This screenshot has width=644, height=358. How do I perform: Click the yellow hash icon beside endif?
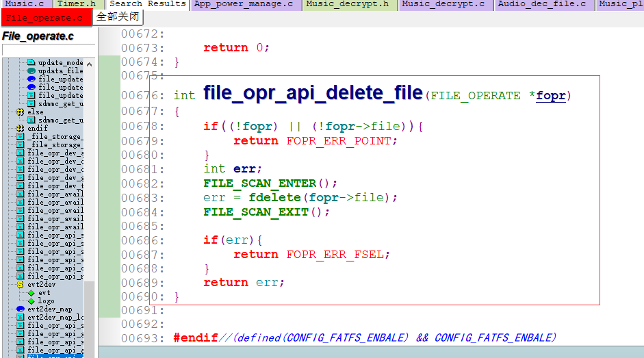[x=20, y=128]
